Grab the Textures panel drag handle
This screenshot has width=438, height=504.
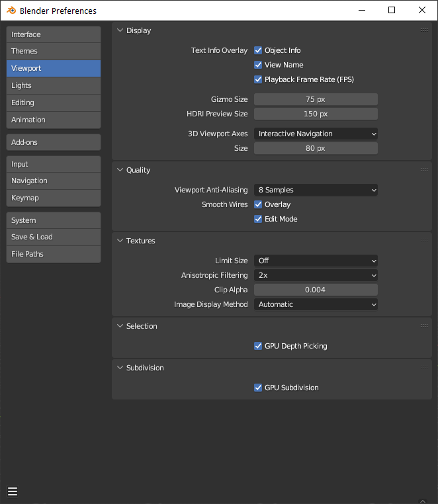pyautogui.click(x=424, y=241)
